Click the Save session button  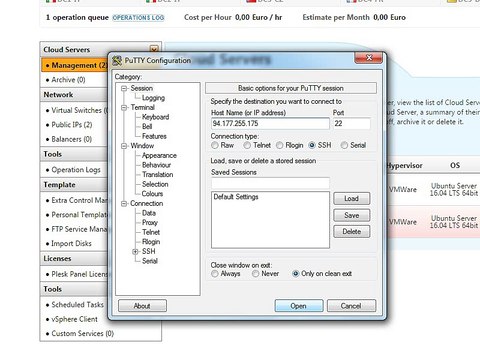(x=352, y=215)
